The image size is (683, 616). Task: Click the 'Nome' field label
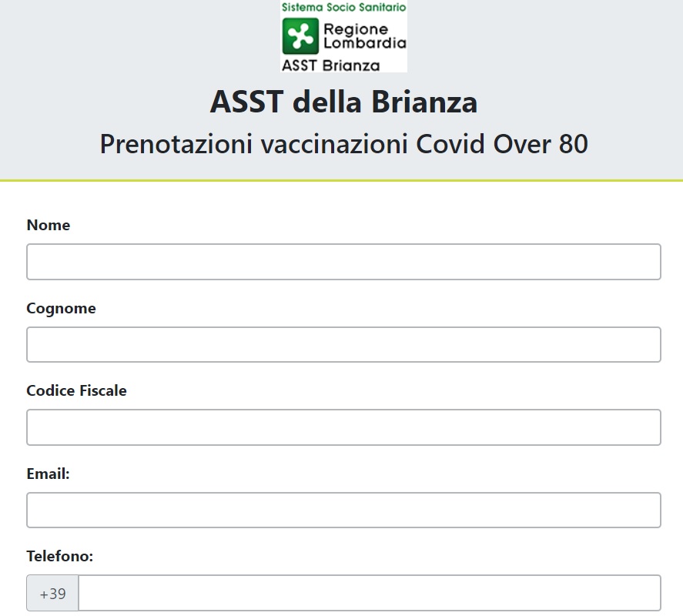pos(49,226)
